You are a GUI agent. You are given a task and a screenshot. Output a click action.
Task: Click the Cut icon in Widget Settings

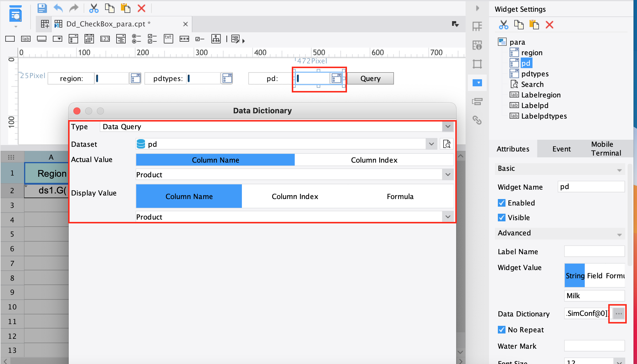click(504, 25)
